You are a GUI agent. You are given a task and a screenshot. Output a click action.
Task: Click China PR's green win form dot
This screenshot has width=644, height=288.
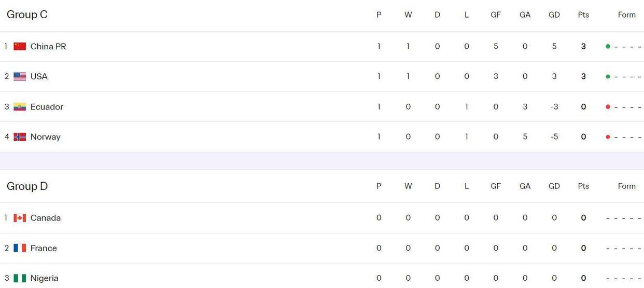[x=608, y=46]
